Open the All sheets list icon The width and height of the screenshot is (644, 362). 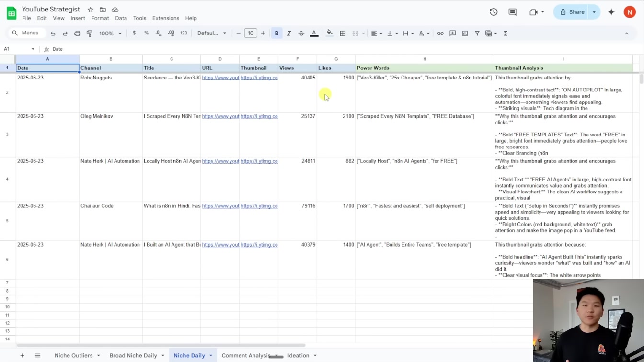[37, 355]
